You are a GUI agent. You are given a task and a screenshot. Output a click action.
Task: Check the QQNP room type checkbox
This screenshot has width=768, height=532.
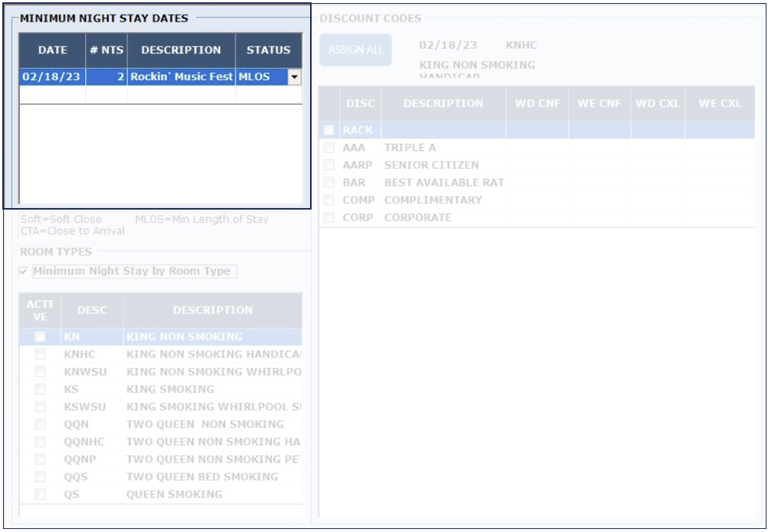[40, 460]
